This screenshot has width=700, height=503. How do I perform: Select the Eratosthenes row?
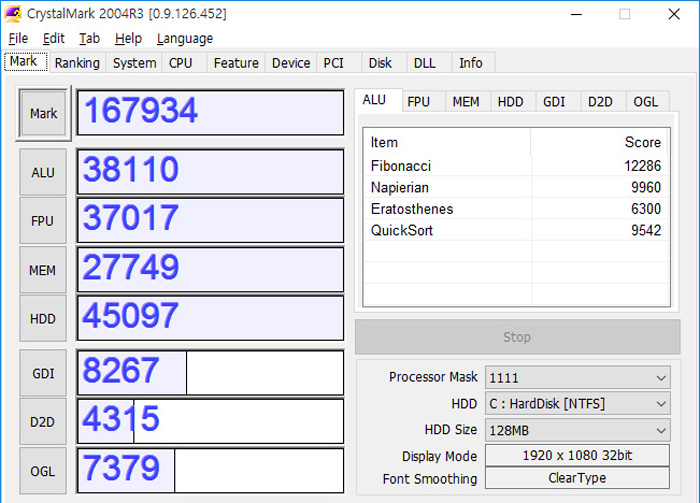point(516,209)
